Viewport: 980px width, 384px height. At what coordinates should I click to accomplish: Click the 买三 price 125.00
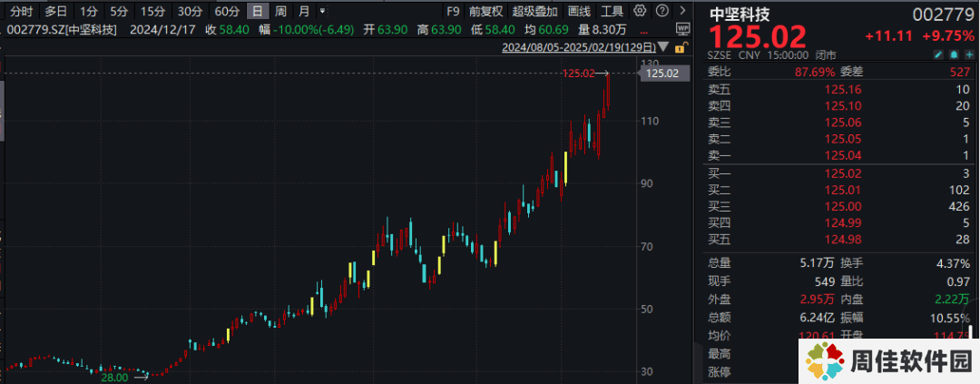[x=841, y=206]
